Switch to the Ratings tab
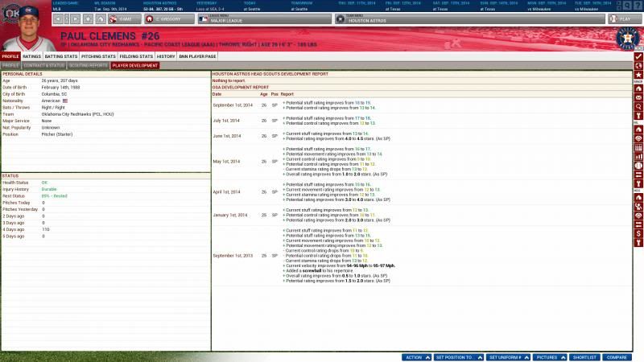Screen dimensions: 644x362 [x=31, y=56]
